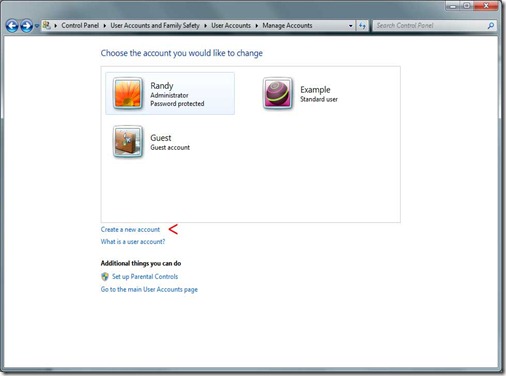Click the search magnifier icon
506x376 pixels.
pos(491,25)
